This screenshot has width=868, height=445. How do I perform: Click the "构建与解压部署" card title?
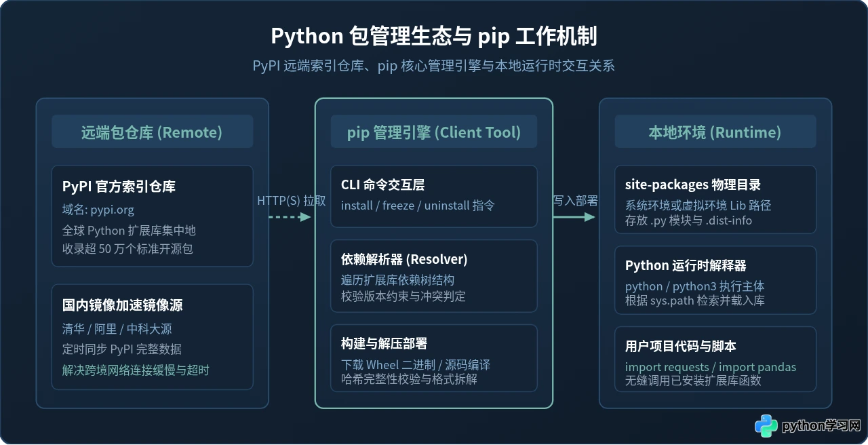click(384, 344)
